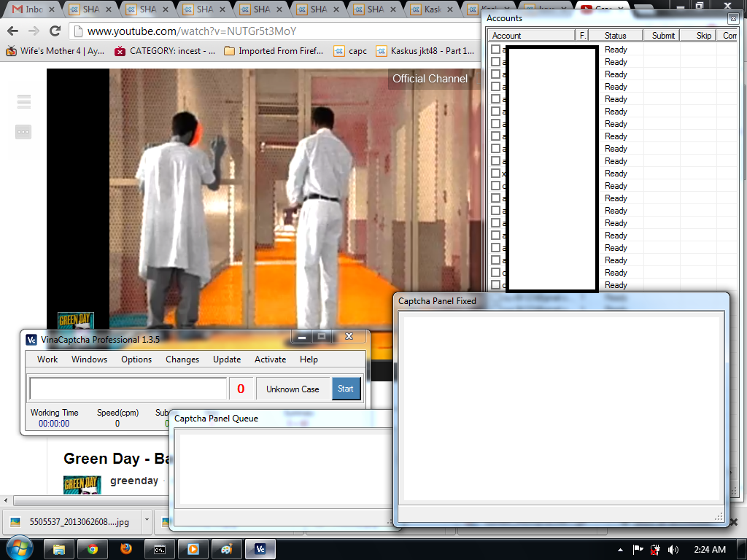Tick the first checkbox in Accounts list
747x560 pixels.
tap(496, 50)
